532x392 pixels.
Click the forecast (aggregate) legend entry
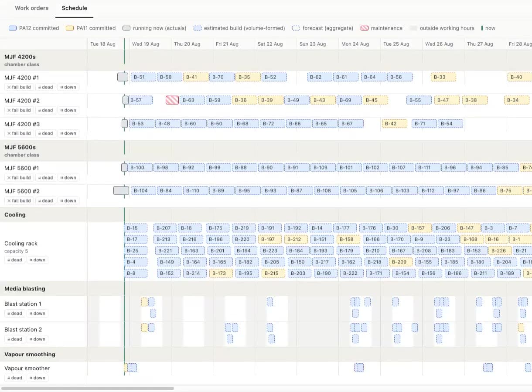(323, 28)
